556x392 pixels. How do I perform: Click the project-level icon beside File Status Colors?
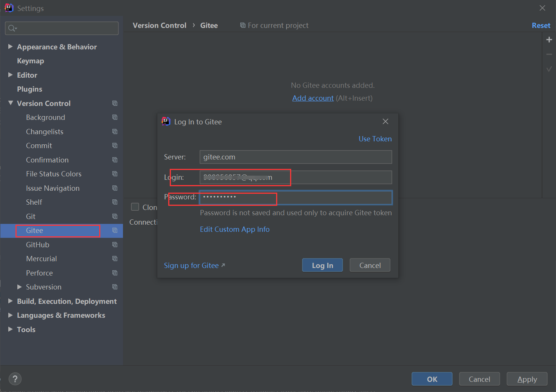tap(115, 174)
